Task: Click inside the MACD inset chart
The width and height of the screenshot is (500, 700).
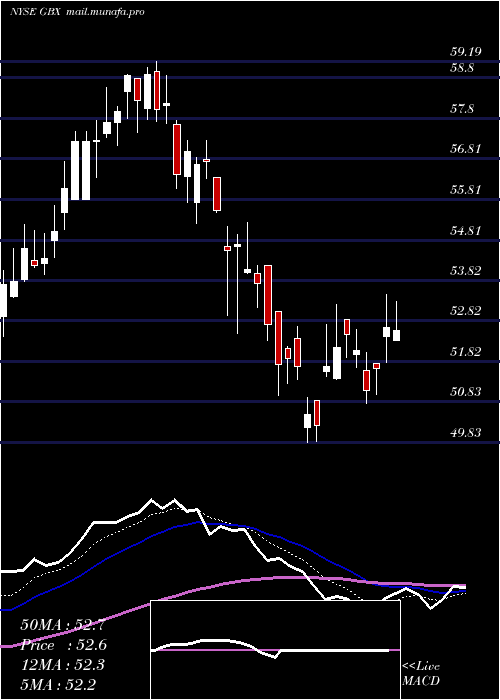Action: [x=275, y=650]
